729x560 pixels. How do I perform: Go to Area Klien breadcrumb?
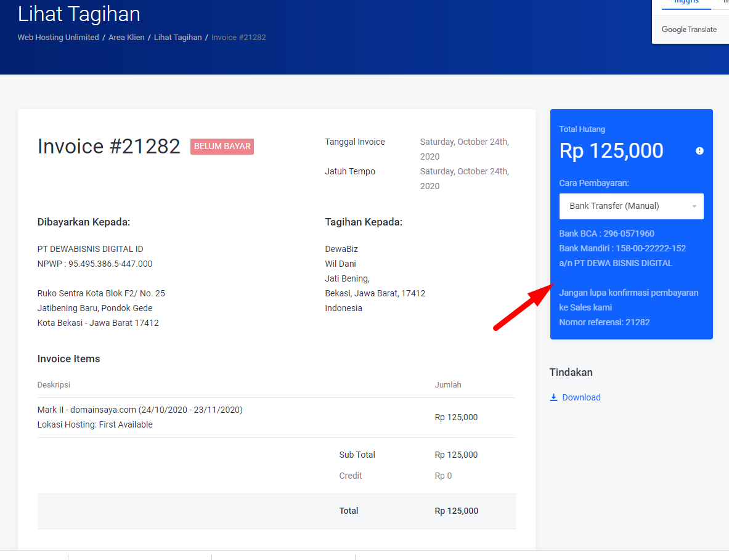coord(126,38)
